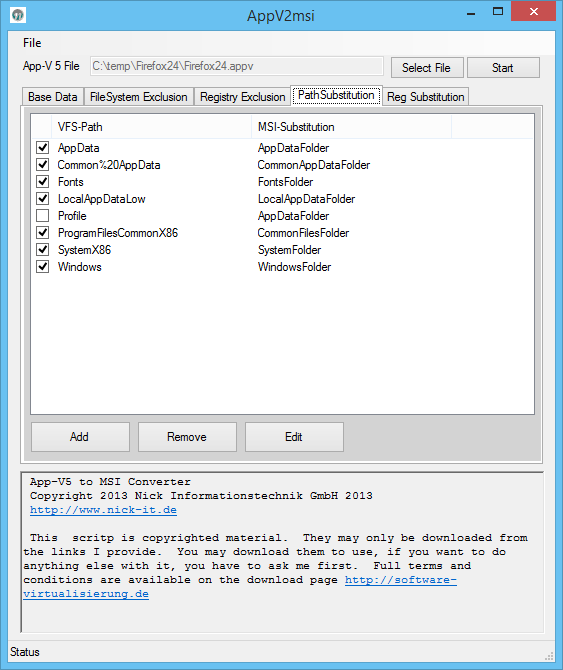
Task: Click the App-V 5 File path field
Action: click(x=237, y=66)
